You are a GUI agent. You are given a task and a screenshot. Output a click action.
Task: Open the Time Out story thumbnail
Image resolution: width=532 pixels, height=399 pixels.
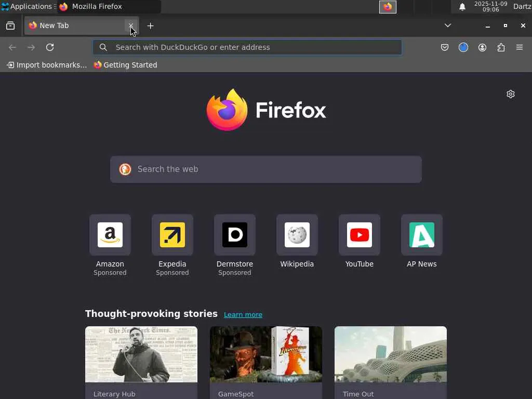[391, 354]
